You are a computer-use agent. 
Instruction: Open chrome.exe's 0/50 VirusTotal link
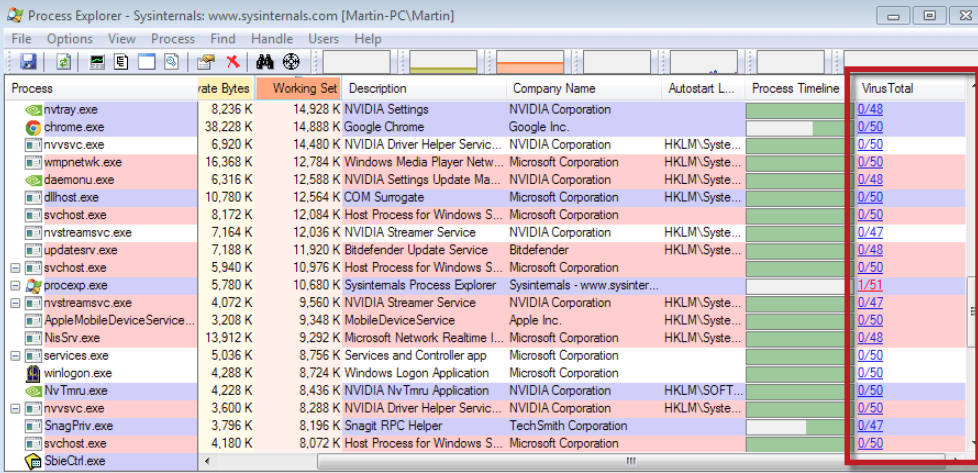870,127
